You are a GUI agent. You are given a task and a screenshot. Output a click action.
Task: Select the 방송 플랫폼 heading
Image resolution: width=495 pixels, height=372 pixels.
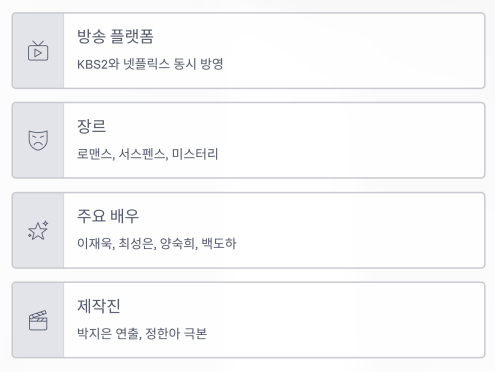[115, 36]
